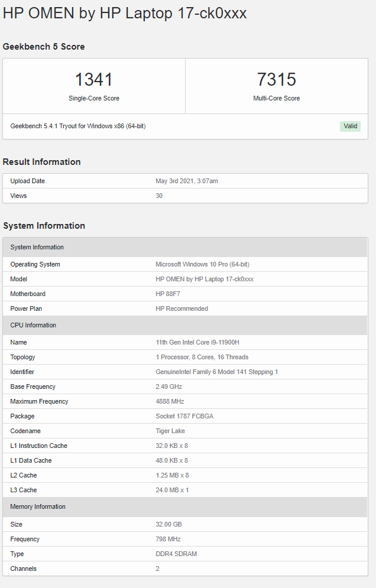
Task: Click the Topology label
Action: click(x=22, y=357)
